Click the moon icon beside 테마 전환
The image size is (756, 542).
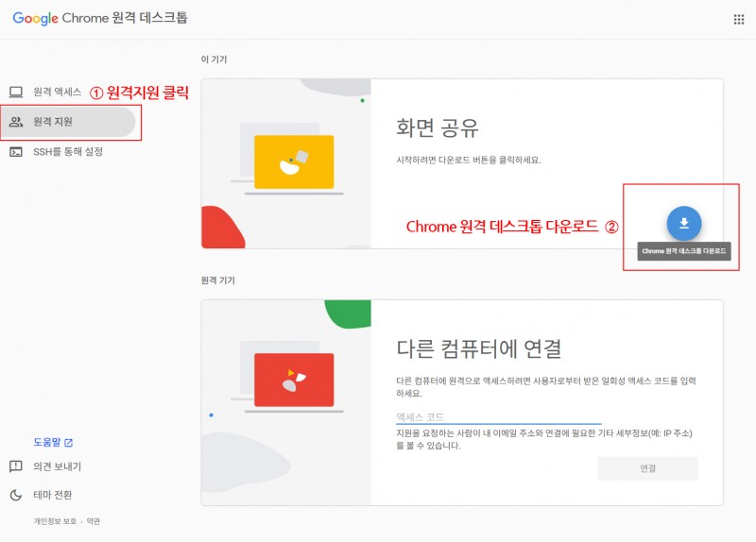[x=16, y=495]
